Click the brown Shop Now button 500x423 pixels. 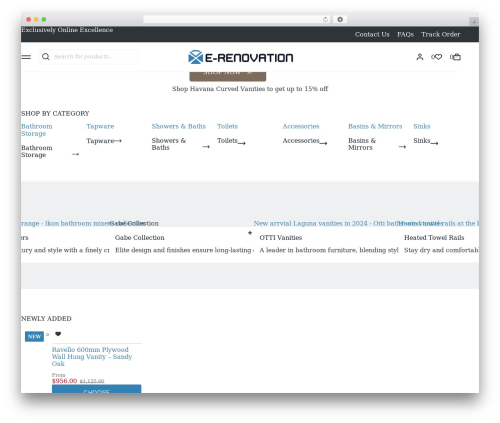228,76
